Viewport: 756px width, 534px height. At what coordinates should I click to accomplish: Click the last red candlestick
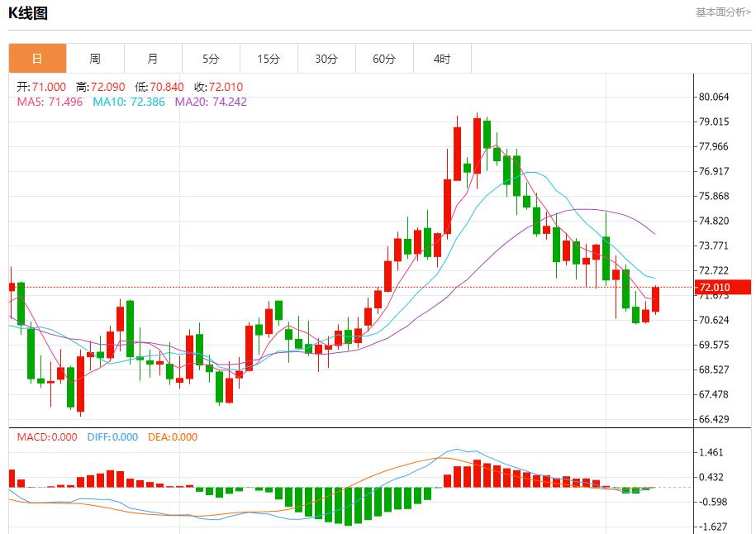coord(656,299)
